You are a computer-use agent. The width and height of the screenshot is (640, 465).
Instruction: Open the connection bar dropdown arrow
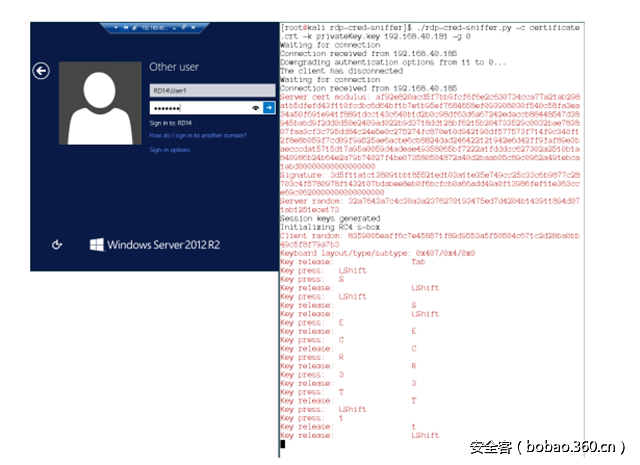click(x=116, y=28)
